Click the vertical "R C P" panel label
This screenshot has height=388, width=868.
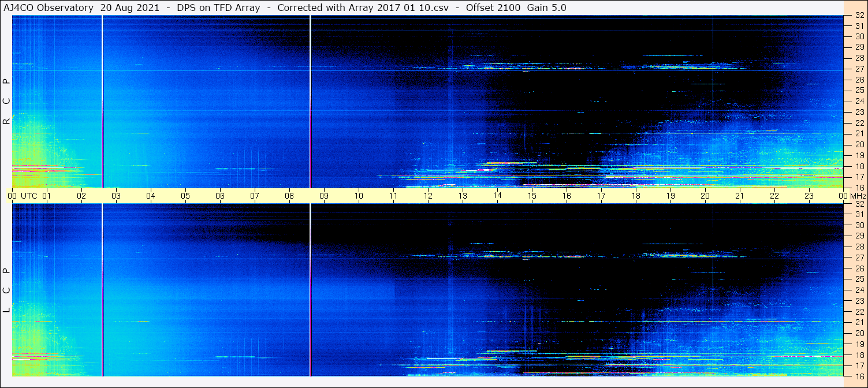pyautogui.click(x=7, y=102)
